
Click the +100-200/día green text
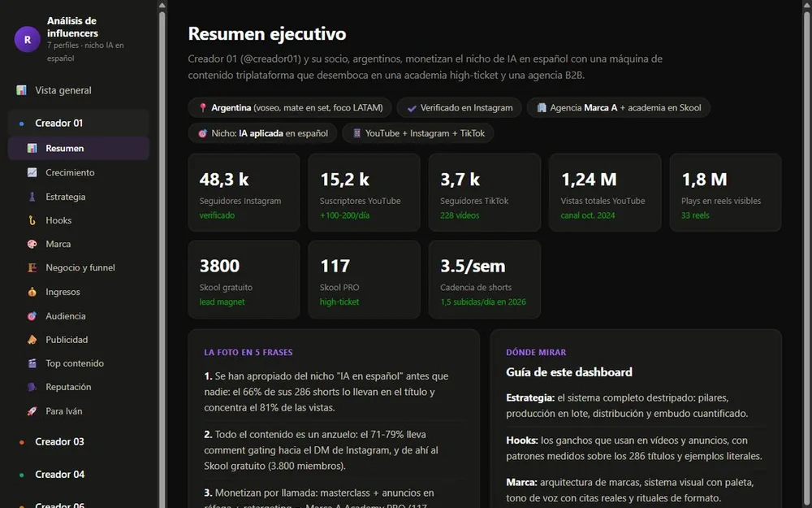click(344, 215)
